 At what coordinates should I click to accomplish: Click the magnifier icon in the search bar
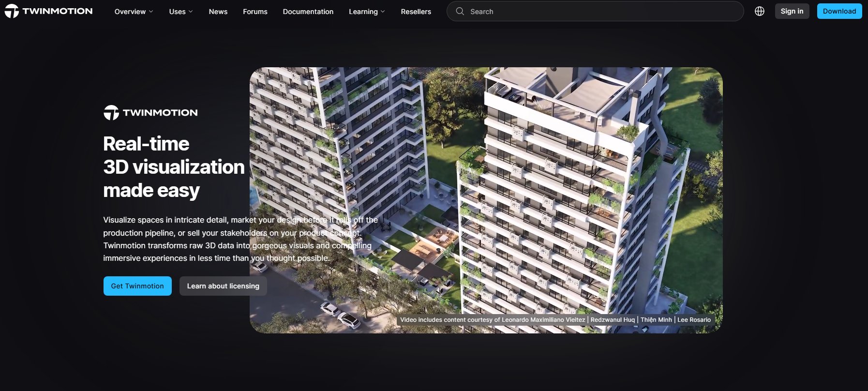[460, 11]
